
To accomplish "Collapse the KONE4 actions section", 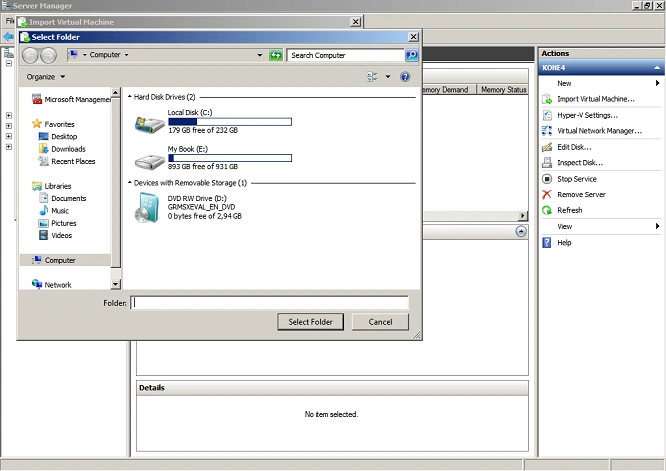I will [657, 68].
